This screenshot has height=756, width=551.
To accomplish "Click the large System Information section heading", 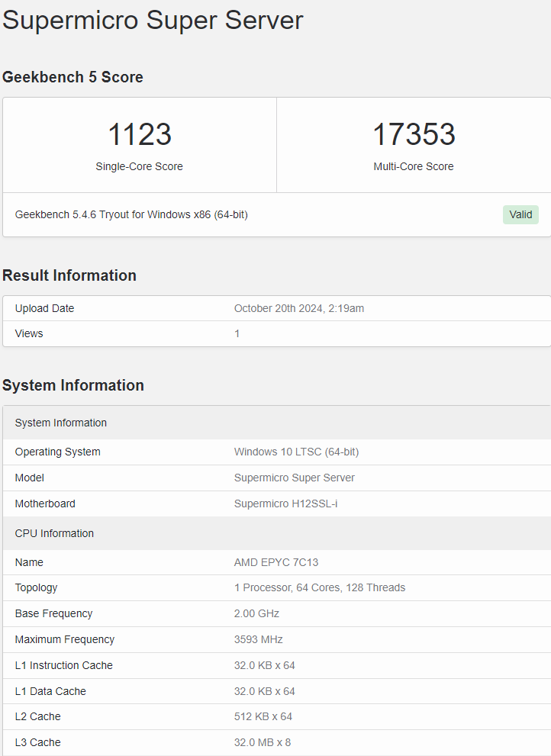I will pos(73,385).
